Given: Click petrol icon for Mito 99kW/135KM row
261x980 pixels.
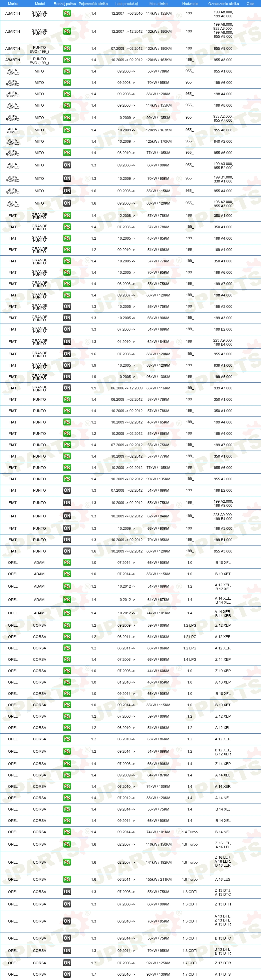Looking at the screenshot, I should click(67, 118).
